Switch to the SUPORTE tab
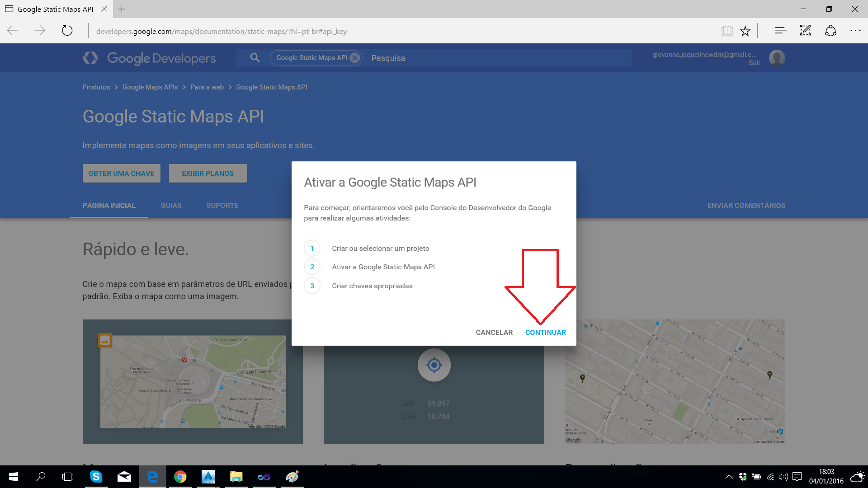This screenshot has height=488, width=868. 222,206
